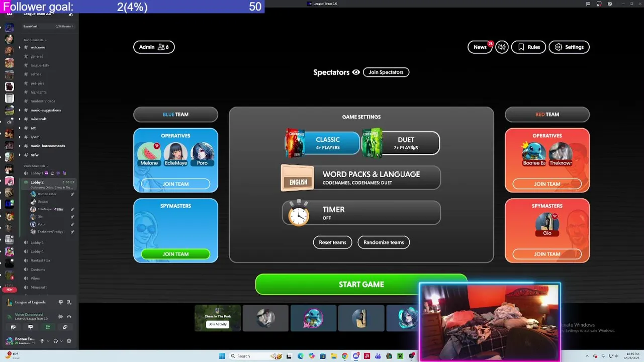
Task: Mute game sound with the speaker icon
Action: 502,47
